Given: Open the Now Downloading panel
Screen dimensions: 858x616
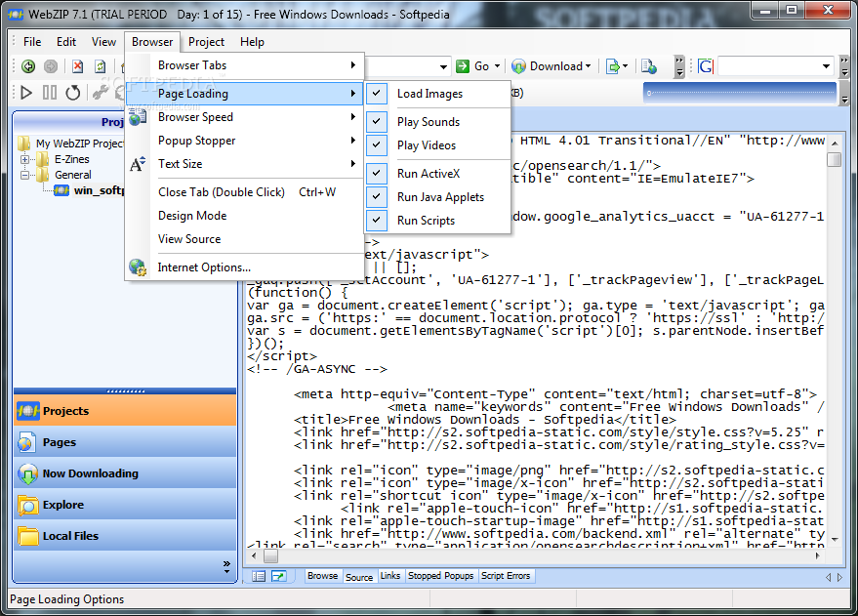Looking at the screenshot, I should (125, 473).
